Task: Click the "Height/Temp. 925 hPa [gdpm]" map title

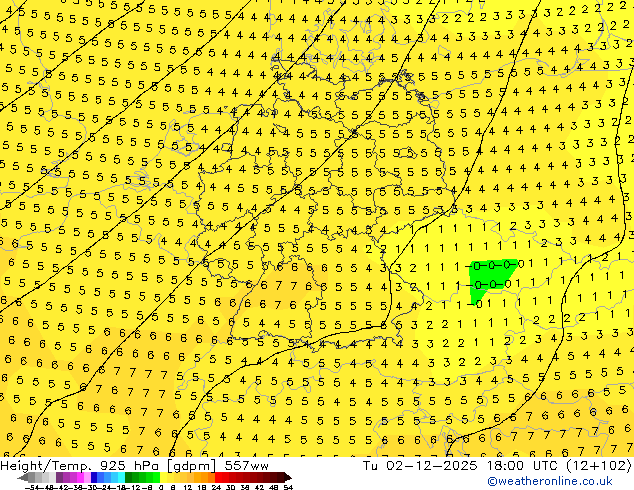Action: coord(107,466)
